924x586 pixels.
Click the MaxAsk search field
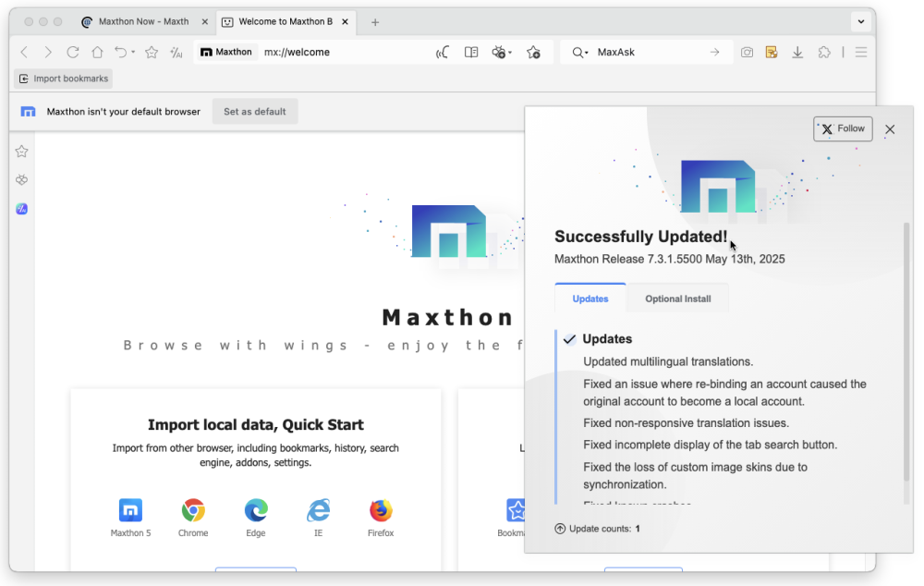coord(647,53)
